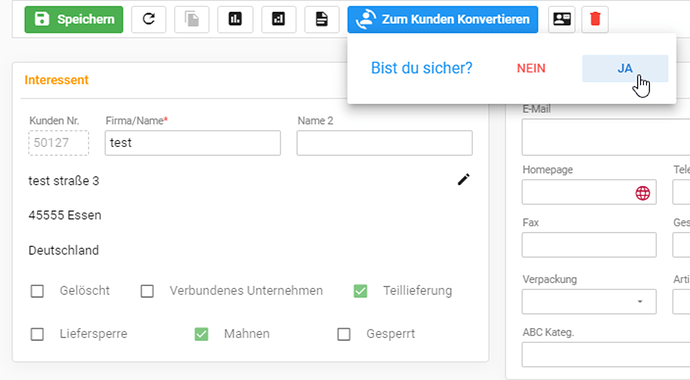Click the second chart report icon
Image resolution: width=690 pixels, height=380 pixels.
(x=278, y=19)
